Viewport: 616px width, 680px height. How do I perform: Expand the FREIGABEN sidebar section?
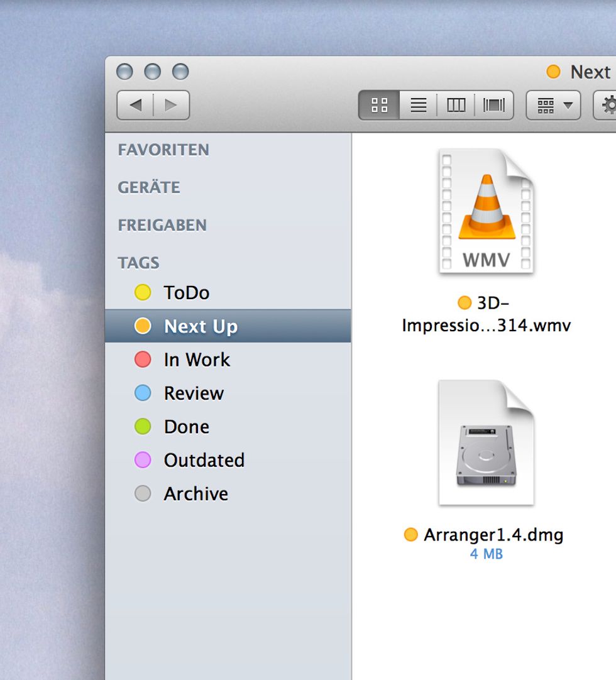click(162, 225)
